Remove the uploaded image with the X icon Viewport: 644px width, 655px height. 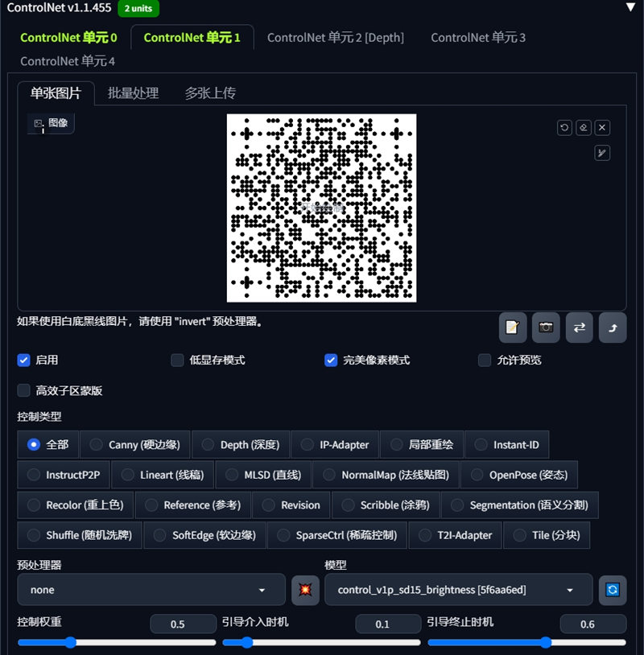click(x=602, y=127)
